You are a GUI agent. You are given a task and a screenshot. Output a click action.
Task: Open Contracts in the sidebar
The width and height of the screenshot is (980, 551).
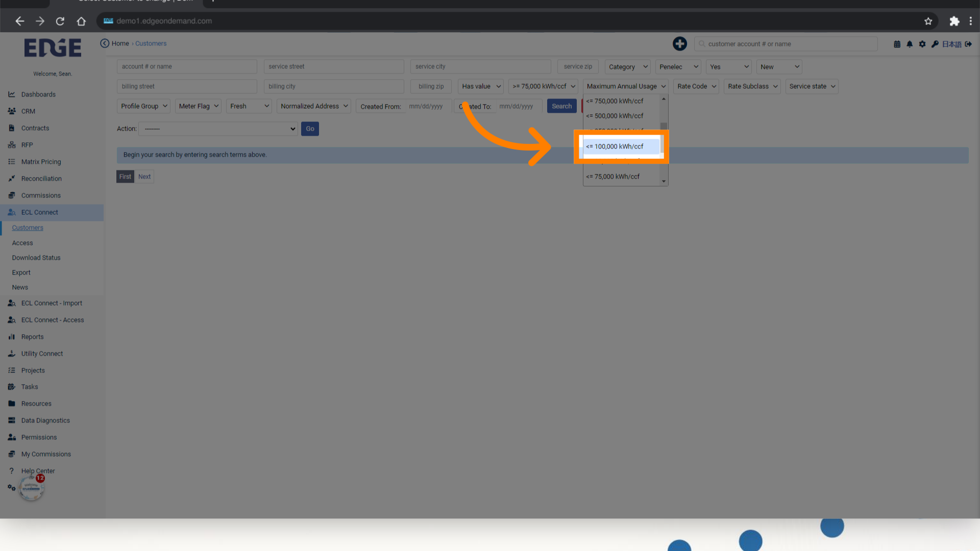click(35, 128)
